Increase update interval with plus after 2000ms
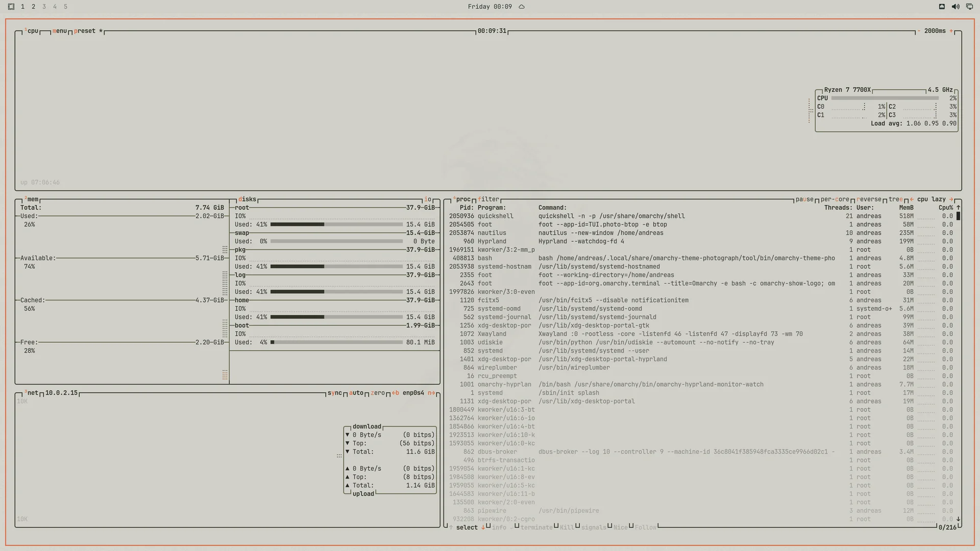Screen dimensions: 980x551 (x=951, y=31)
